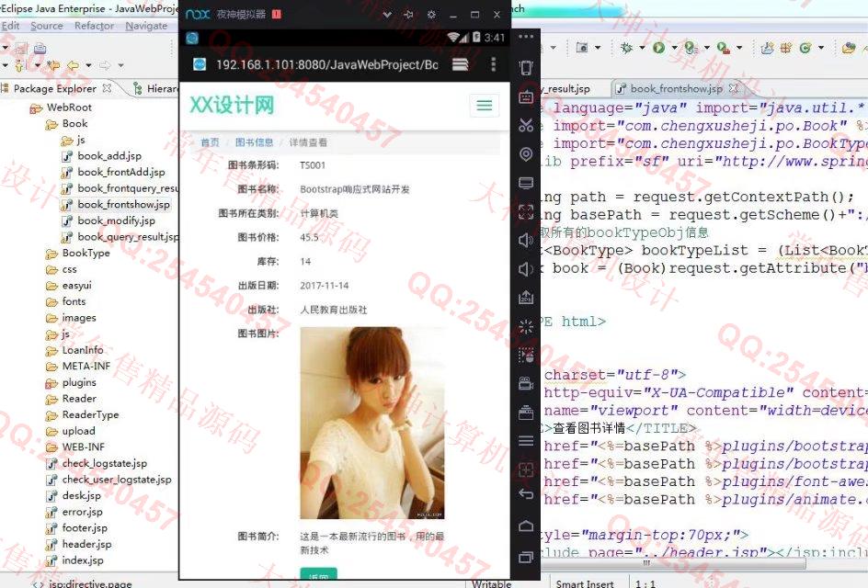The width and height of the screenshot is (868, 588).
Task: Click the XX设计网 site logo
Action: 232,105
